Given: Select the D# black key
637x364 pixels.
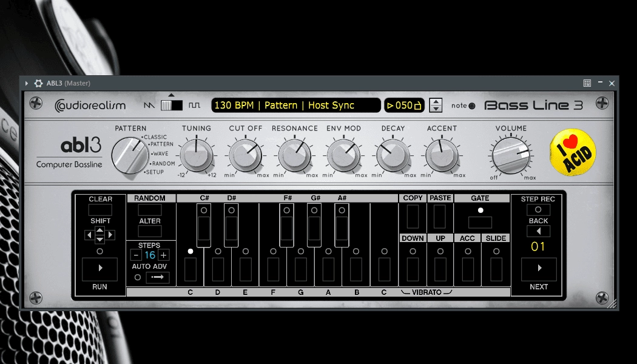Looking at the screenshot, I should point(231,226).
